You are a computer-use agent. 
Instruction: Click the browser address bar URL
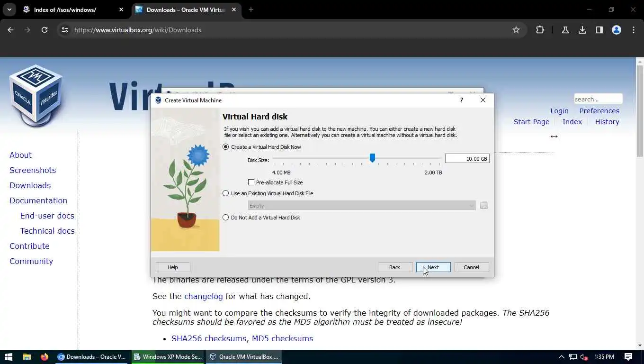tap(138, 30)
